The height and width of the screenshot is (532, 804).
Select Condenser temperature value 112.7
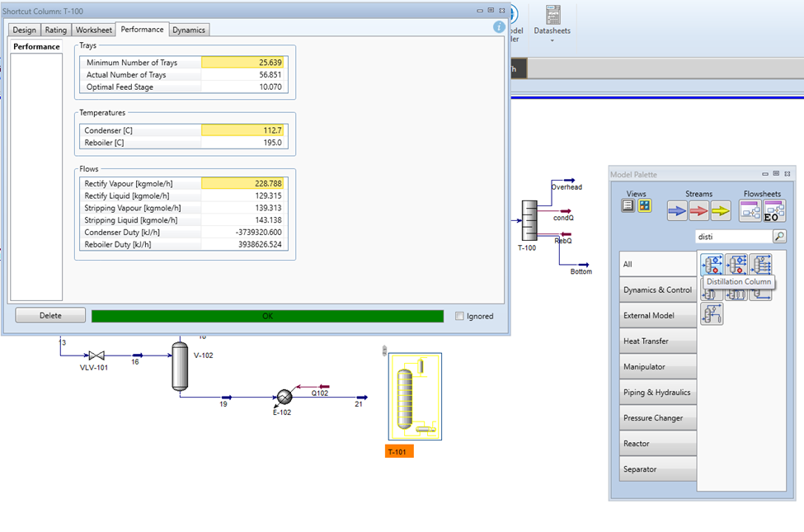coord(242,130)
